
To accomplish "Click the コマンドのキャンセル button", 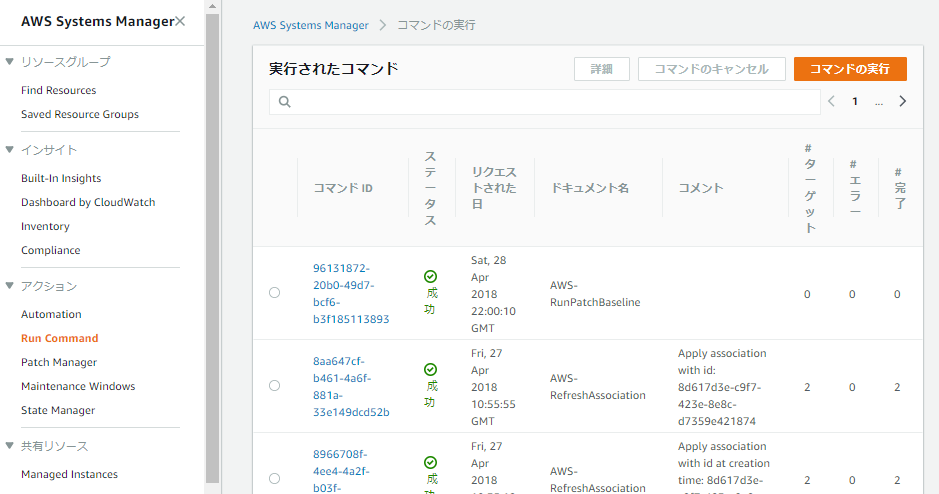I will click(711, 69).
